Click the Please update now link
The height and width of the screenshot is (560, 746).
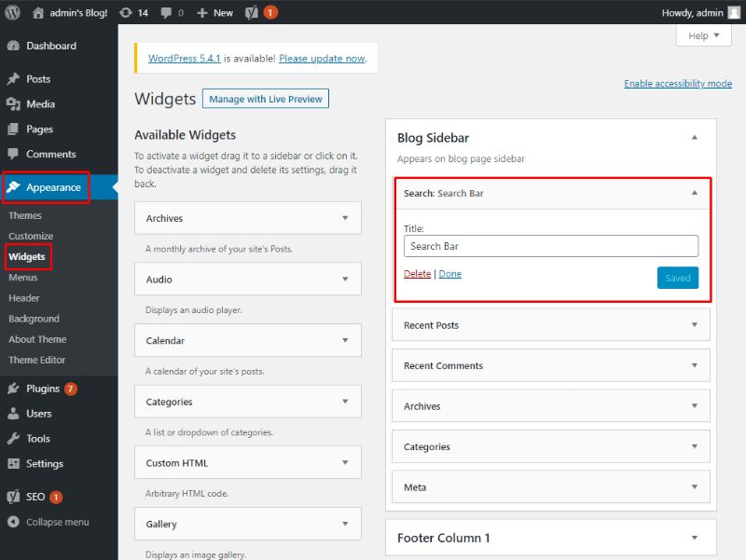[322, 58]
